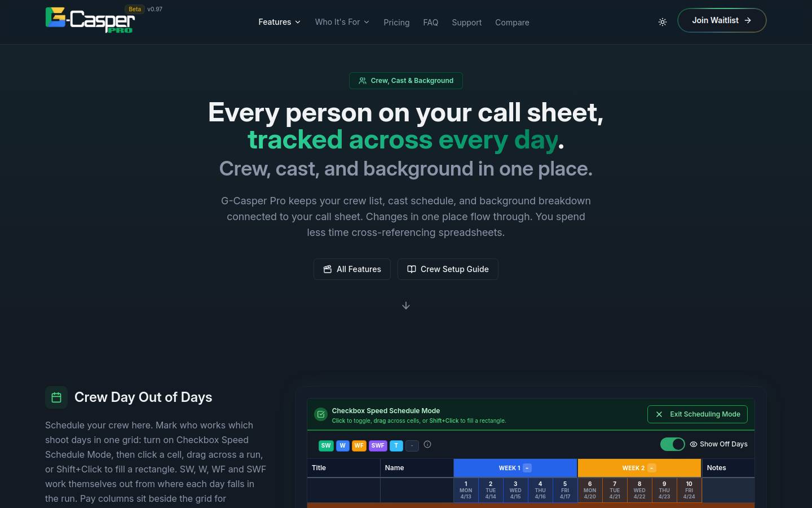812x508 pixels.
Task: Select day 8 WED 4/22 column
Action: click(639, 490)
